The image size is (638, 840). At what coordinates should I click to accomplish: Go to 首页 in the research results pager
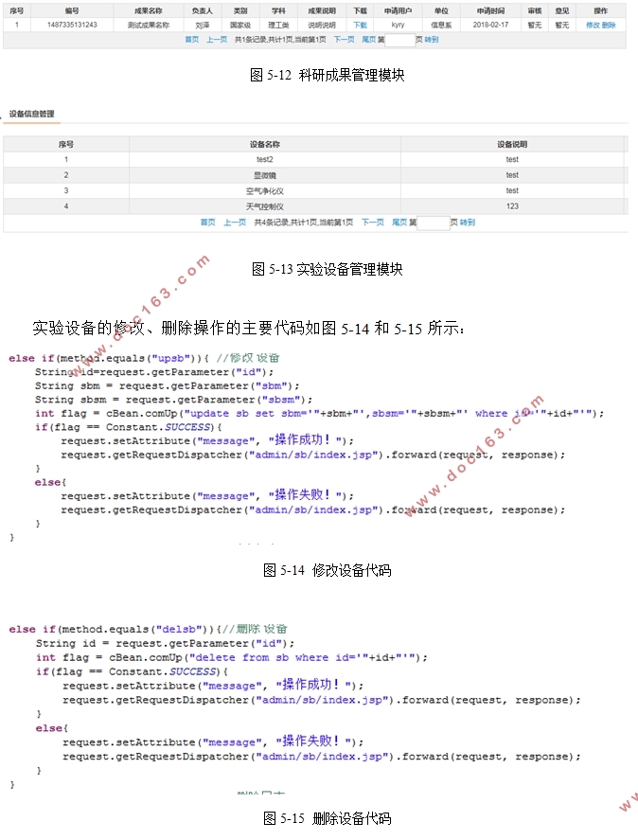click(x=192, y=40)
